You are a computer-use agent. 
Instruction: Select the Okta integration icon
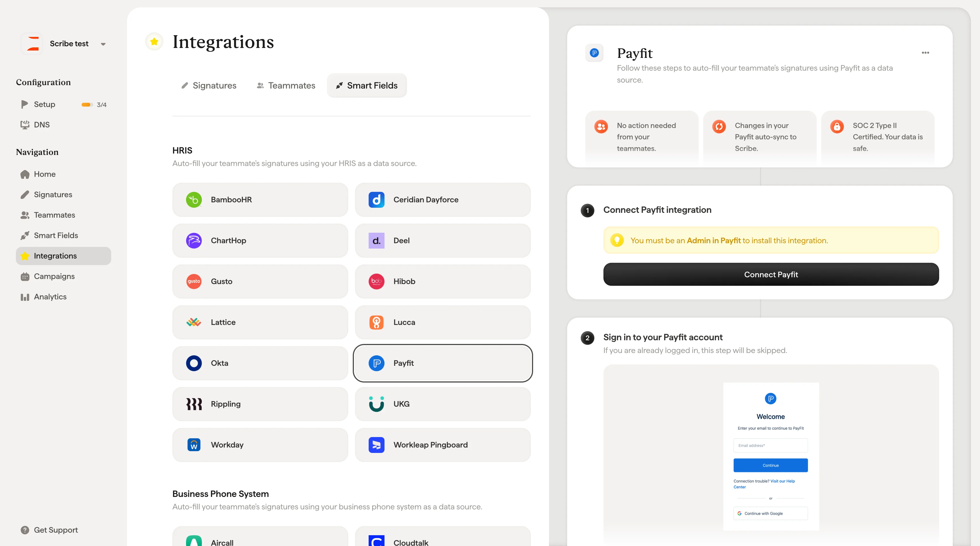194,363
